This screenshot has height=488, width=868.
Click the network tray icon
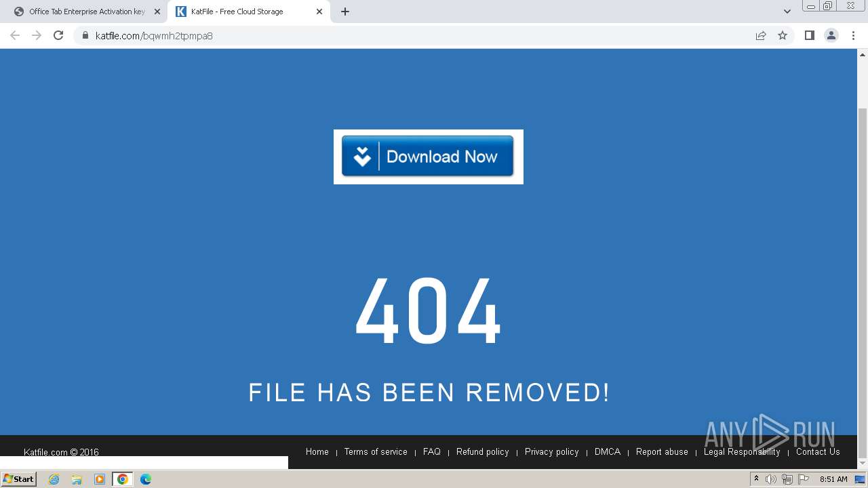(787, 479)
